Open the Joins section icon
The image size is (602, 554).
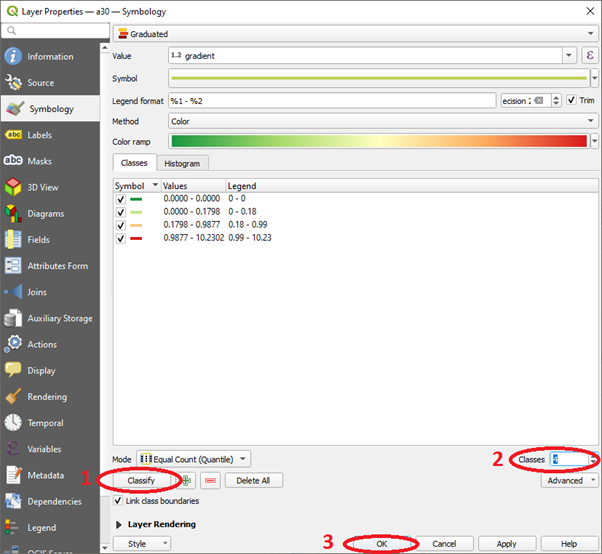[x=14, y=292]
